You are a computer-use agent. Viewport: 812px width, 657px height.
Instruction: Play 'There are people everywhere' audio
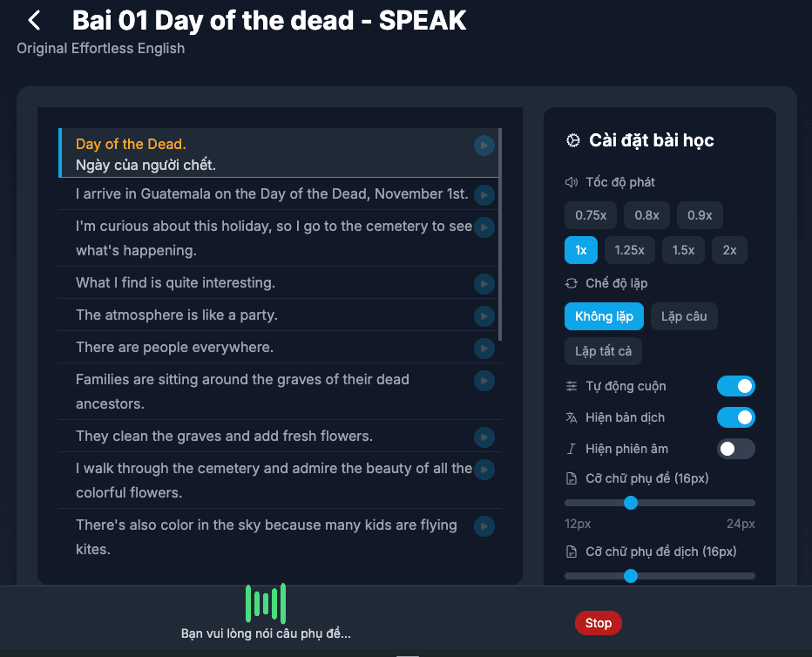pos(484,348)
